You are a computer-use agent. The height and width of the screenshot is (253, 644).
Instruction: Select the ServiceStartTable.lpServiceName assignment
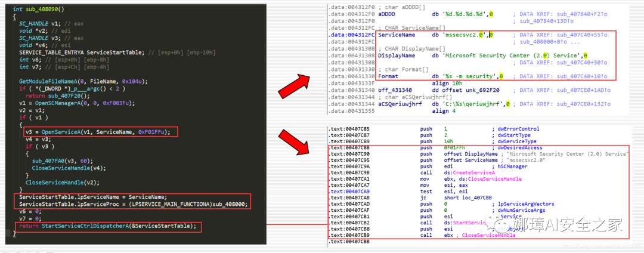pyautogui.click(x=93, y=196)
